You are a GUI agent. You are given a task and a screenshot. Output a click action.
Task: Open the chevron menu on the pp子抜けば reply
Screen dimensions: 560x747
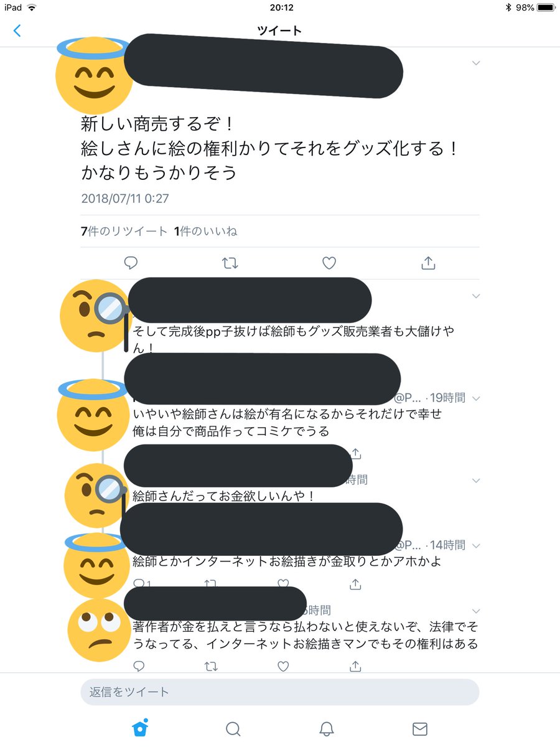[477, 296]
